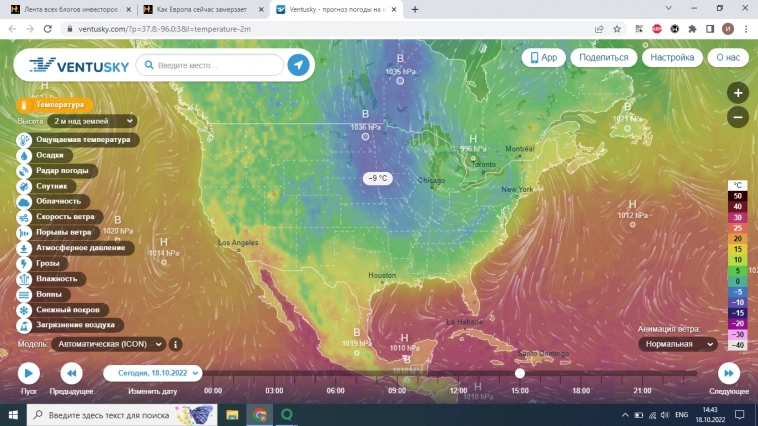Viewport: 758px width, 426px height.
Task: Open the notification center icon
Action: coord(740,415)
